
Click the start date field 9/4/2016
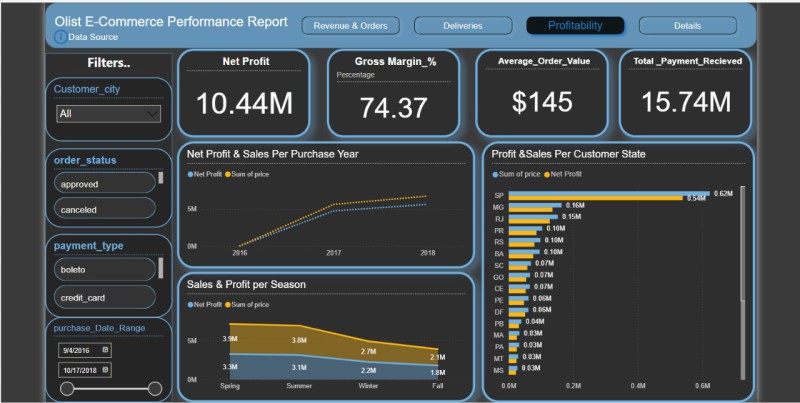85,350
